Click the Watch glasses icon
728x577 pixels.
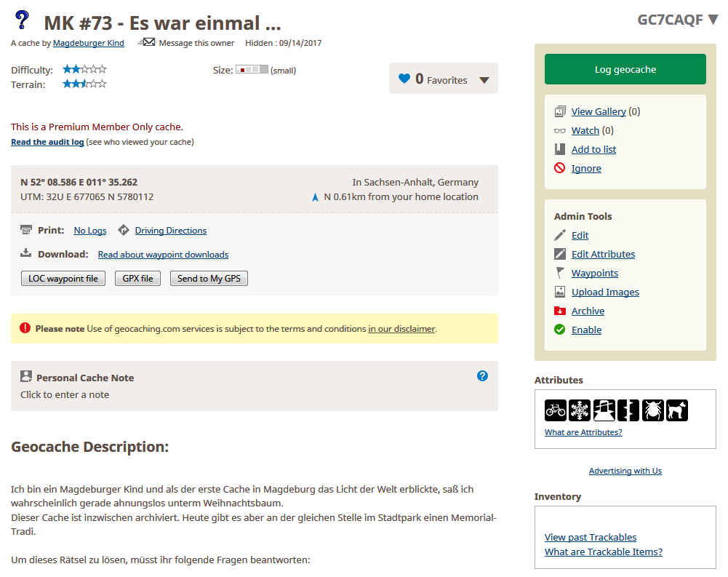(560, 131)
